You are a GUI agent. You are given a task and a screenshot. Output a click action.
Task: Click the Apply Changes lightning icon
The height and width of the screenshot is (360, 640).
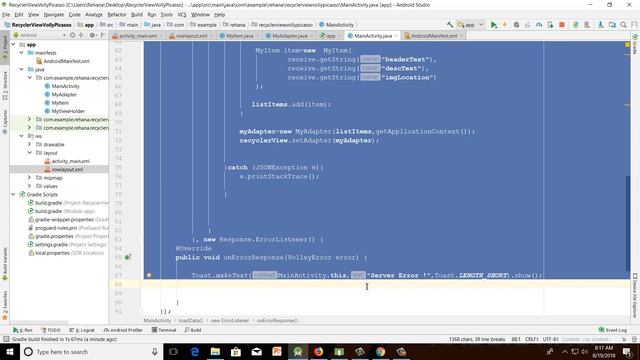click(x=504, y=24)
